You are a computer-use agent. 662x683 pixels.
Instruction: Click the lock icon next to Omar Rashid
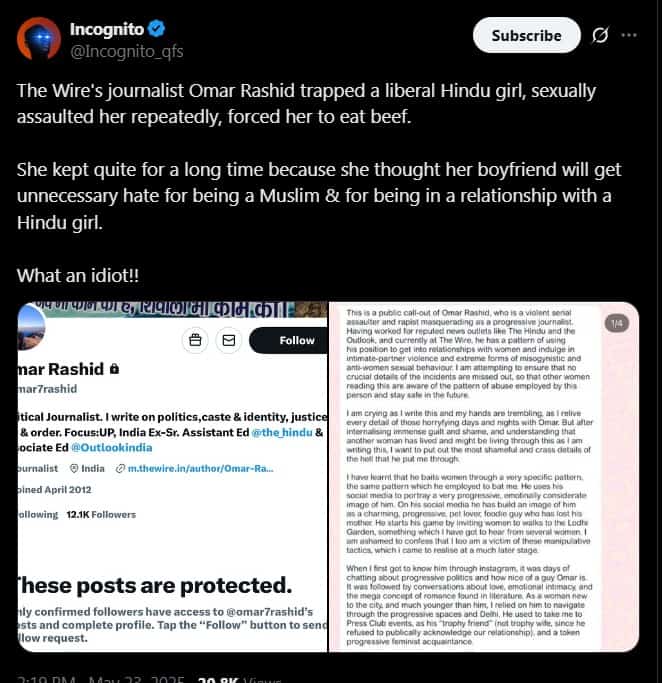point(114,369)
